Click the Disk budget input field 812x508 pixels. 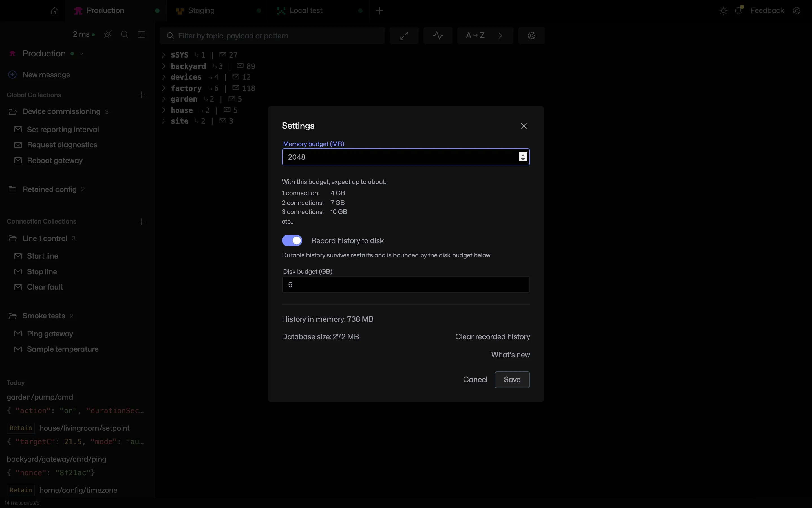tap(406, 284)
